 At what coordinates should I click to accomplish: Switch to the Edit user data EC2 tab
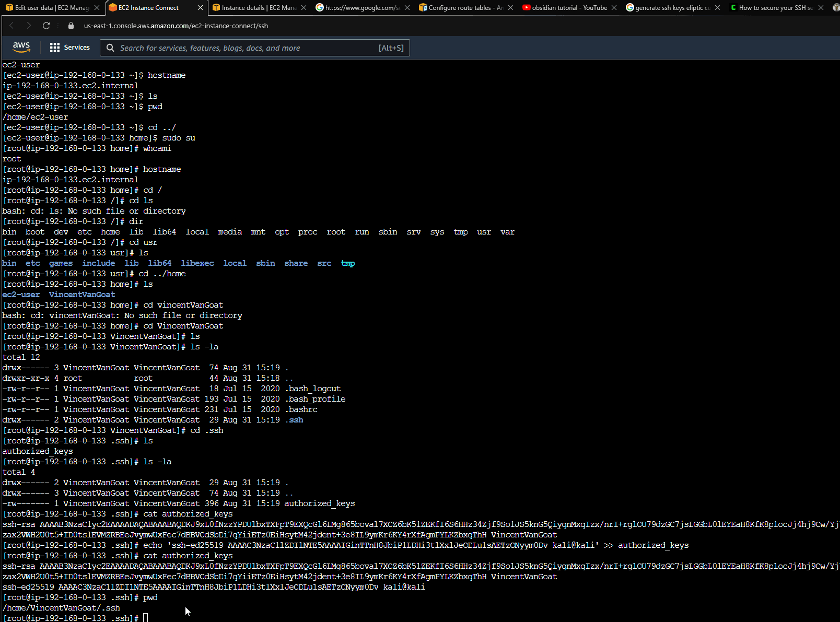[50, 8]
